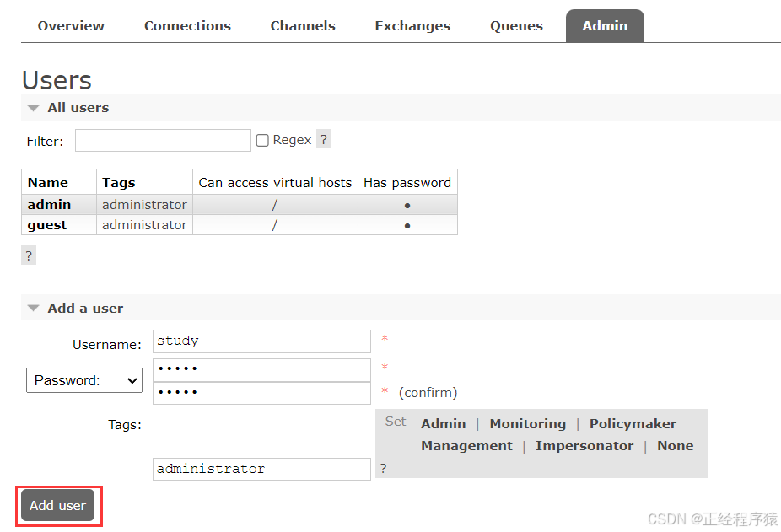
Task: Focus the Filter text field
Action: 163,141
